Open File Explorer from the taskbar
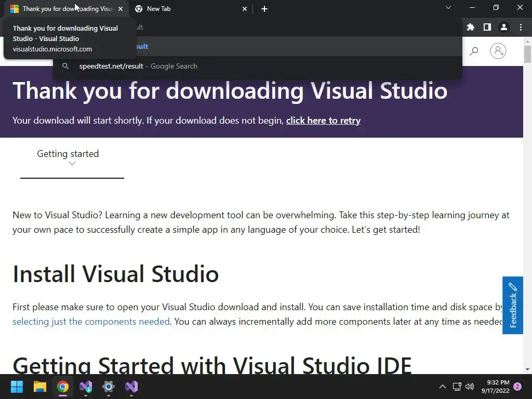Screen dimensions: 532x399 [x=39, y=387]
